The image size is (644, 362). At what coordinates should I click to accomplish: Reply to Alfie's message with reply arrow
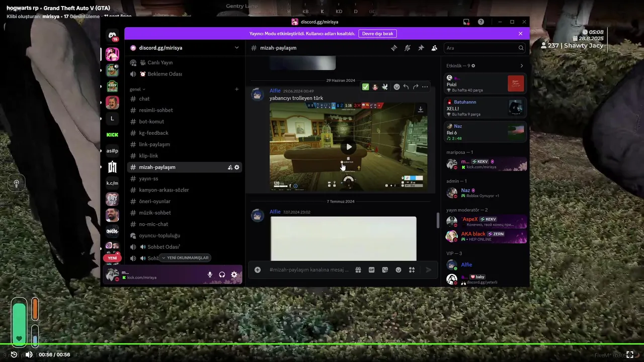tap(406, 87)
